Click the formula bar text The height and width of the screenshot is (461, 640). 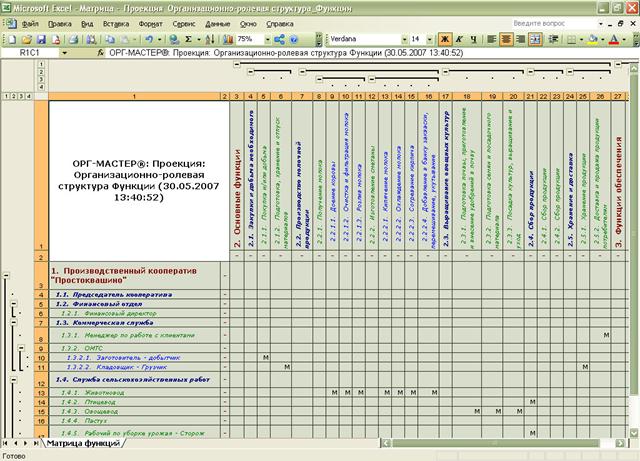coord(286,53)
